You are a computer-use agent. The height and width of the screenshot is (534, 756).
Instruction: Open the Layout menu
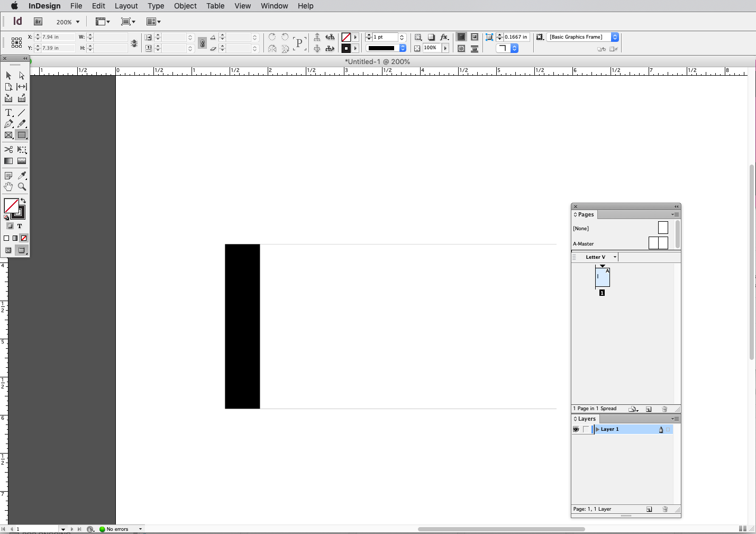pyautogui.click(x=126, y=6)
